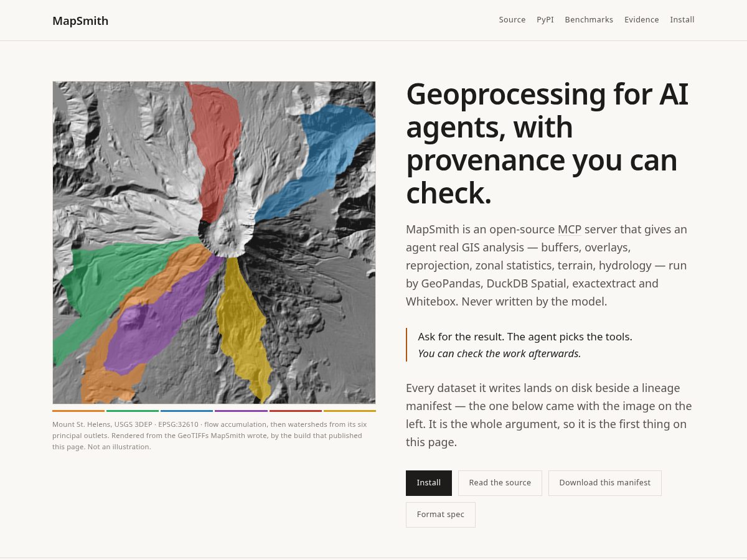Image resolution: width=747 pixels, height=560 pixels.
Task: Select the purple legend color bar
Action: [x=241, y=411]
